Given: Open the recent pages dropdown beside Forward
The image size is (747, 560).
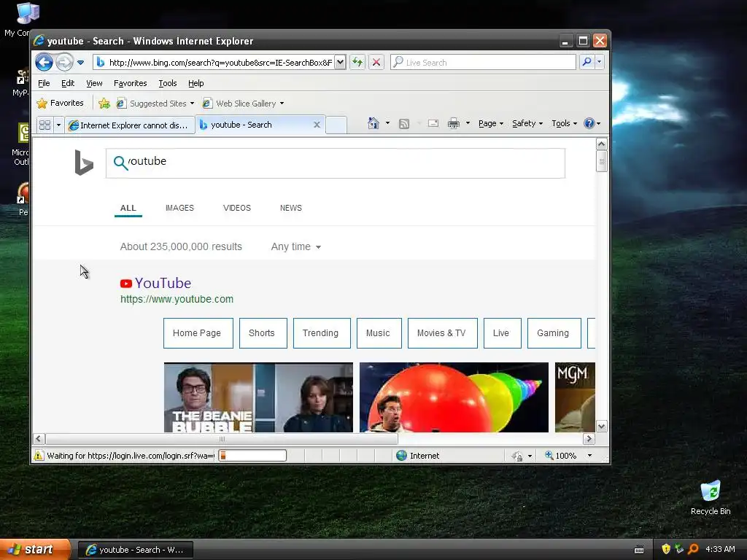Looking at the screenshot, I should pos(80,63).
